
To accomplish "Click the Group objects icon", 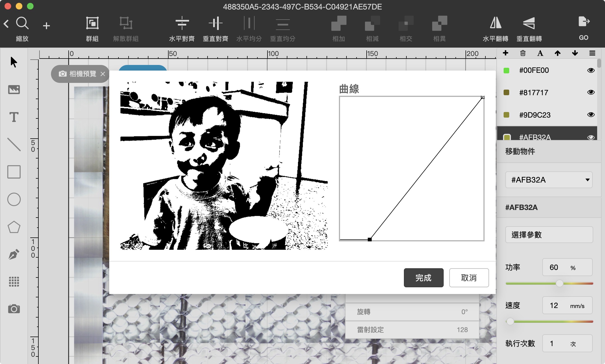I will [92, 23].
